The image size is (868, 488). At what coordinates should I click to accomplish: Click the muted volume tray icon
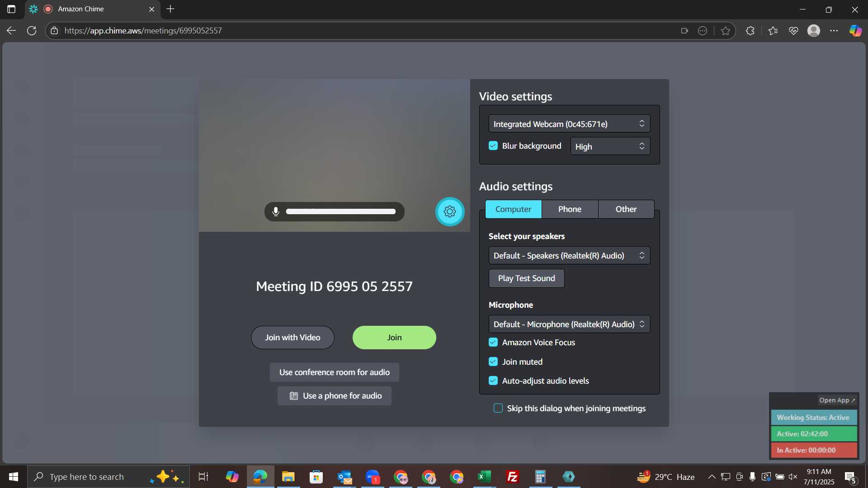(x=793, y=477)
